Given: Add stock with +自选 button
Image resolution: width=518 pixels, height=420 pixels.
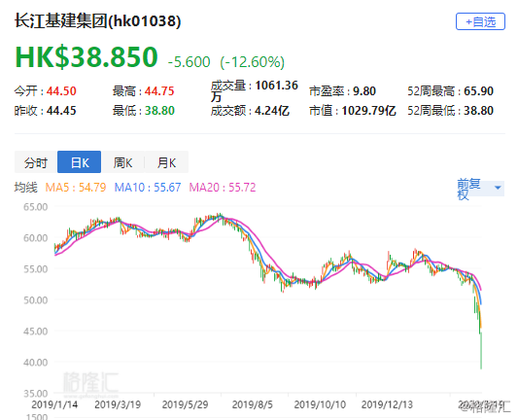Looking at the screenshot, I should click(x=480, y=21).
